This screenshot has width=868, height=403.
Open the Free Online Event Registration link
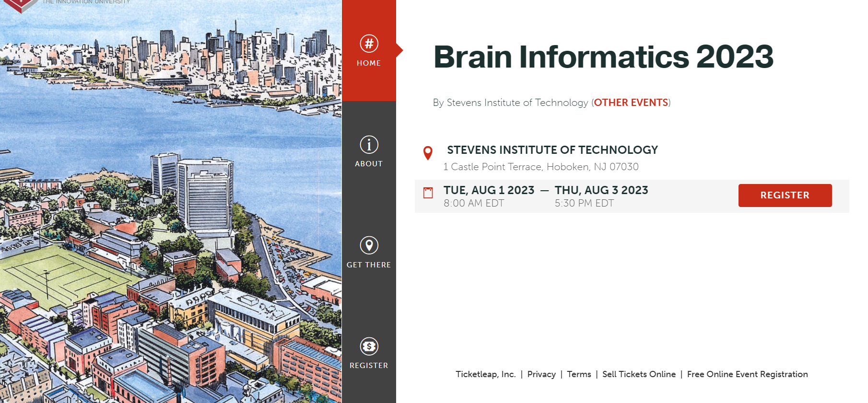point(748,374)
